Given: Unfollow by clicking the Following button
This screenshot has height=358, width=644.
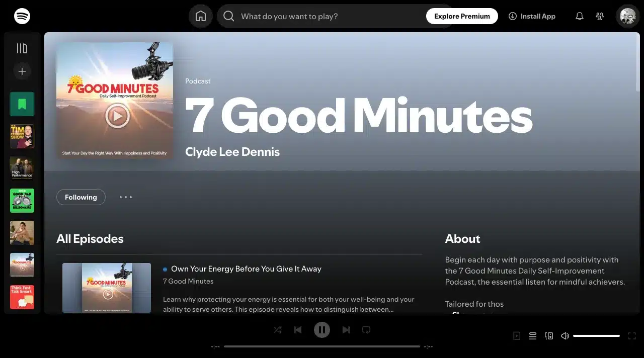Looking at the screenshot, I should (x=80, y=197).
